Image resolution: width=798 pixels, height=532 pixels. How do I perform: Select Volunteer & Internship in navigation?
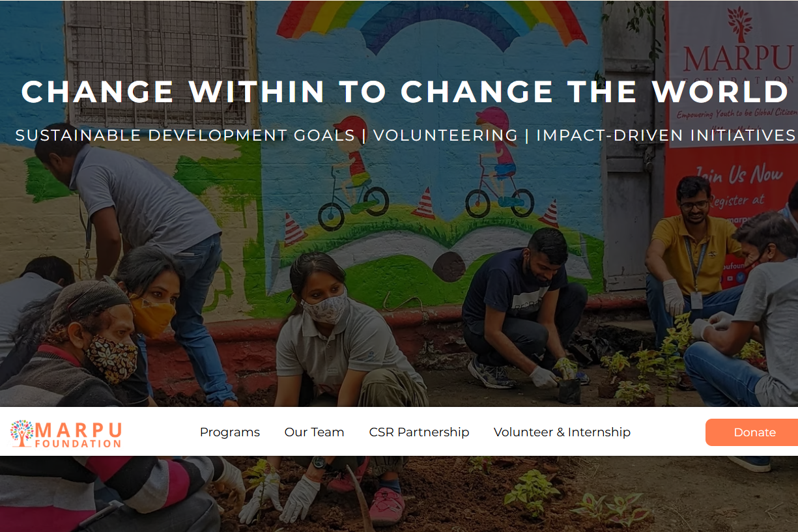click(x=562, y=432)
